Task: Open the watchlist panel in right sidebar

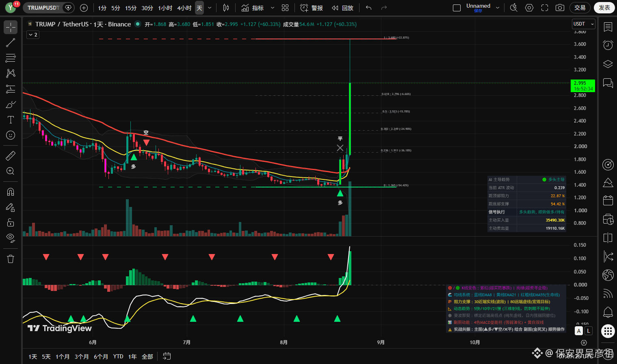Action: pyautogui.click(x=608, y=27)
